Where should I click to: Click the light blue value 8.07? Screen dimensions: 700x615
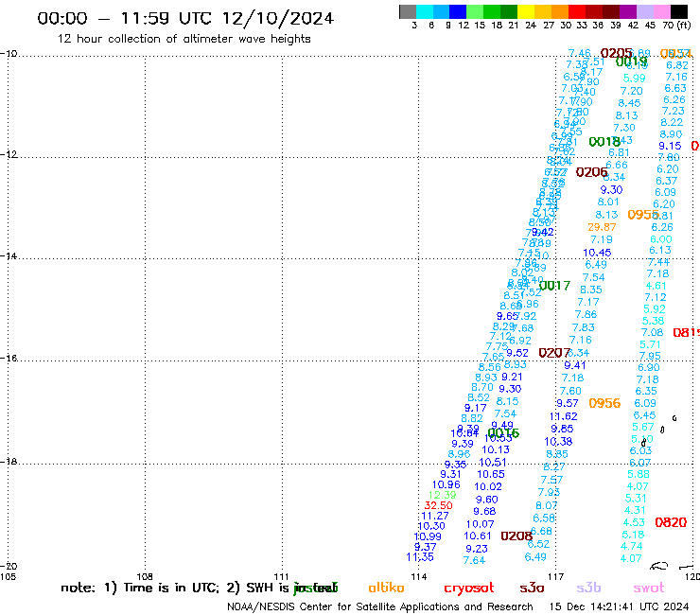click(547, 506)
